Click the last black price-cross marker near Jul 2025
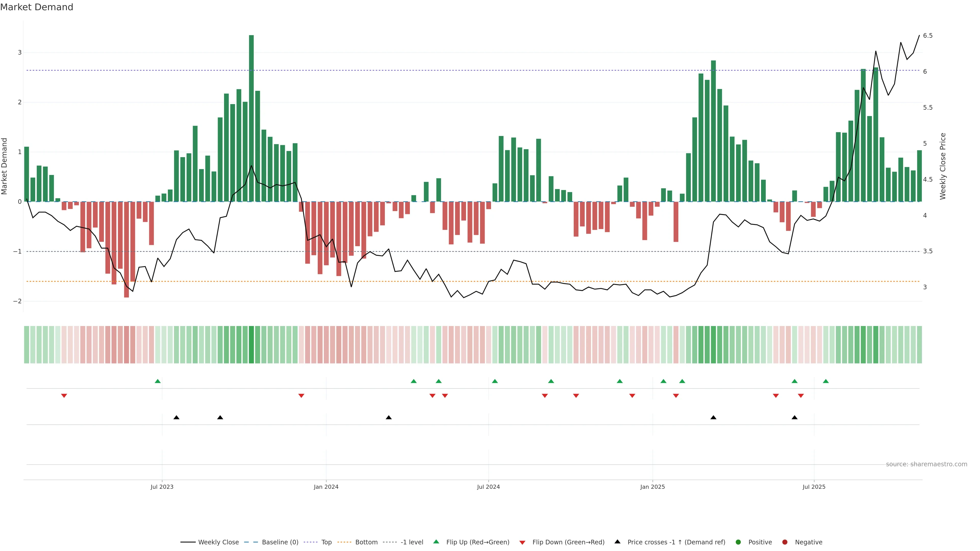The image size is (980, 551). [794, 418]
